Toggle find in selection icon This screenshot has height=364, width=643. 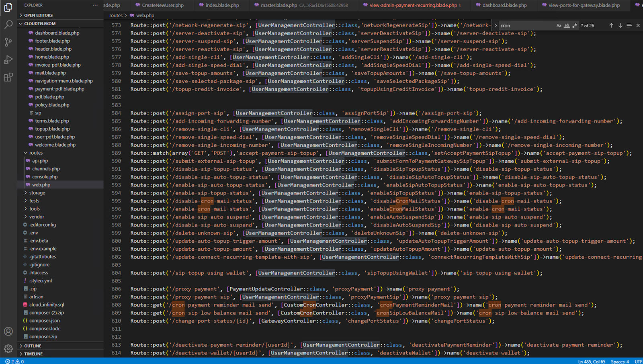(x=629, y=25)
